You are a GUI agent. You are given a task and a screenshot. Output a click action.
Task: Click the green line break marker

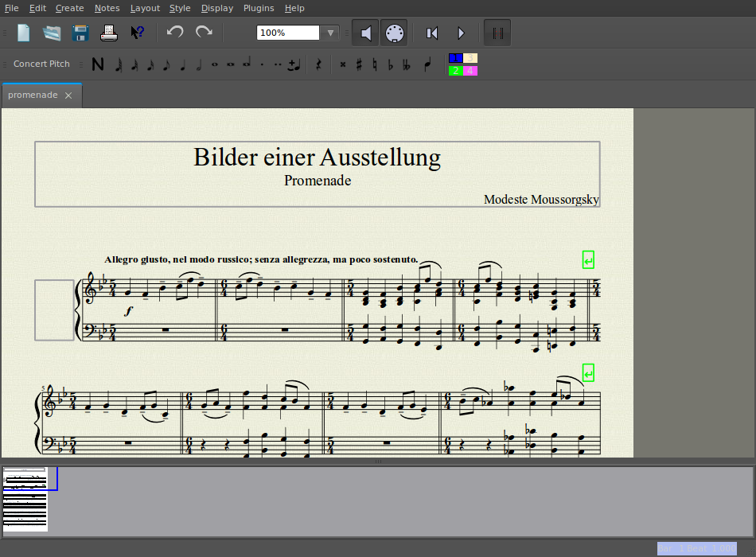tap(587, 259)
